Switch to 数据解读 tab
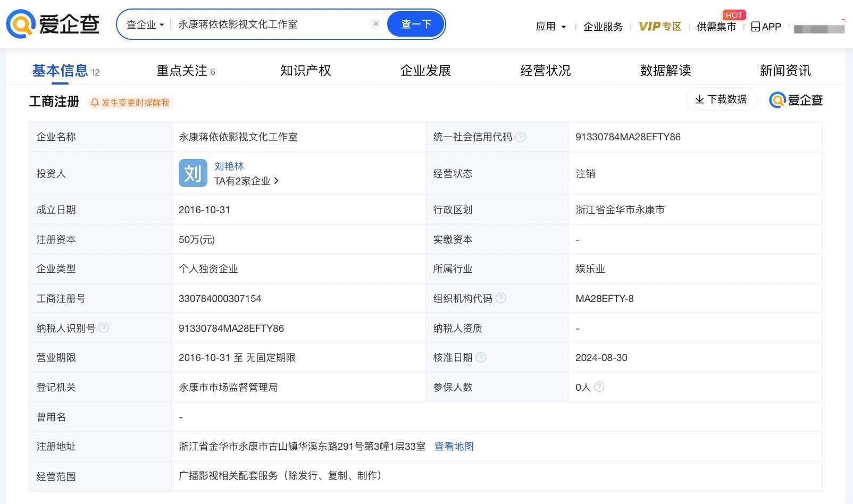853x504 pixels. pos(665,71)
